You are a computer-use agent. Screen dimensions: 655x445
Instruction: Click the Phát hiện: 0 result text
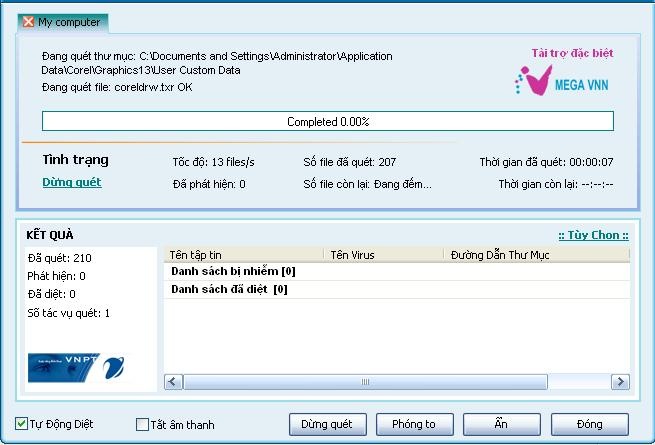(56, 276)
